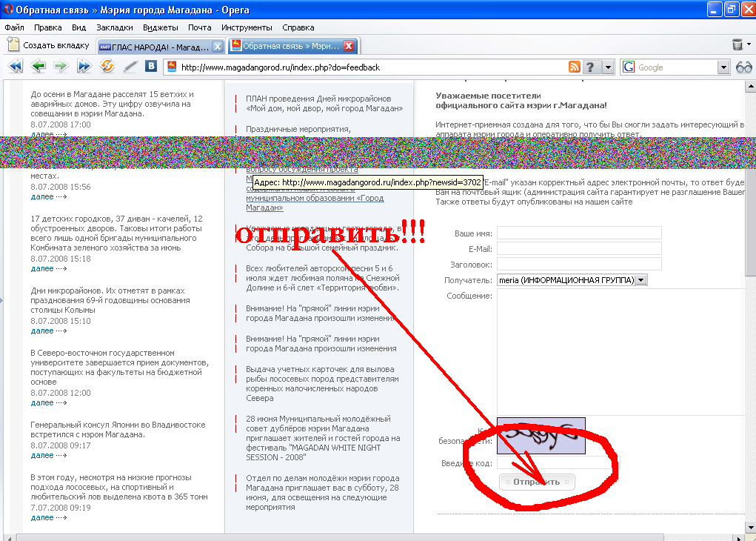Click the wand (pencil) toolbar icon

pyautogui.click(x=130, y=67)
